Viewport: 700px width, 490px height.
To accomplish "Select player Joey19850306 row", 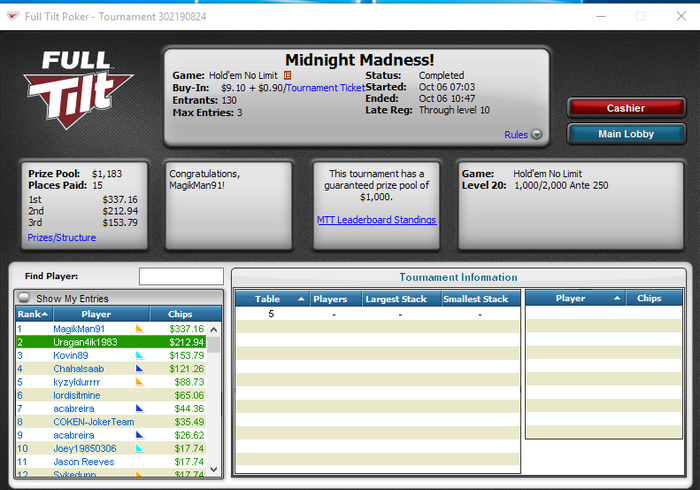I will click(x=111, y=448).
